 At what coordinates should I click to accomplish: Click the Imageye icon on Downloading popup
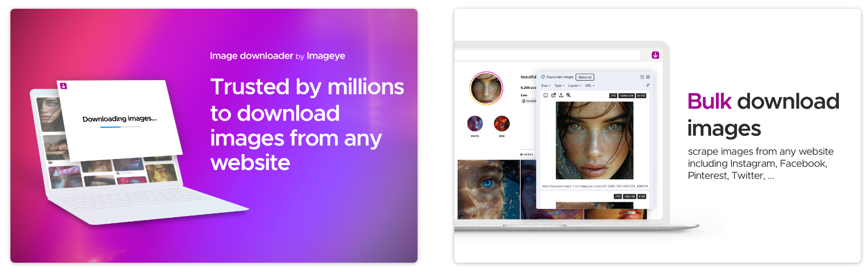tap(63, 86)
